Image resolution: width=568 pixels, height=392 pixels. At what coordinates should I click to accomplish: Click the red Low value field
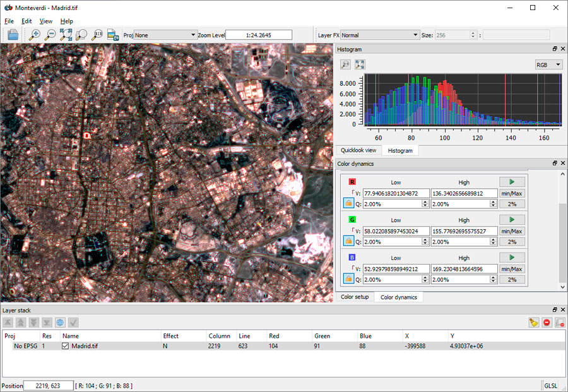coord(396,193)
